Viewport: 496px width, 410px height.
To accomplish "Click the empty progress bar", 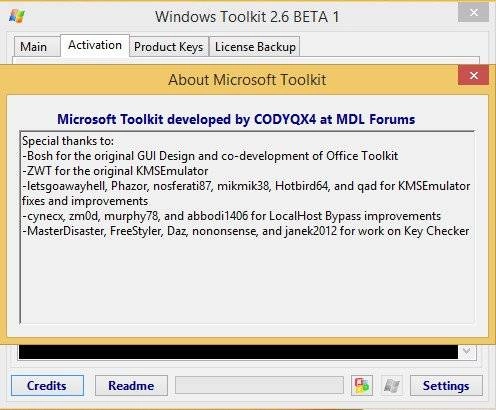I will 259,385.
